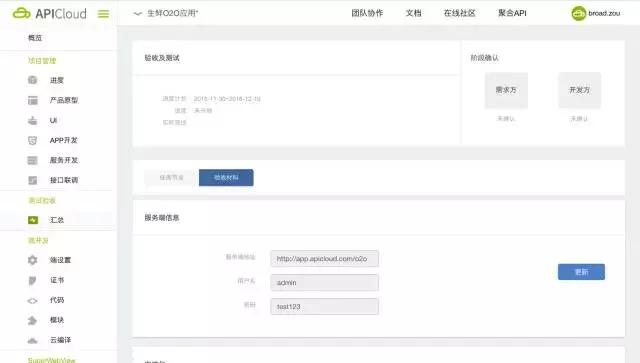Click the 开发方 confirmation box
This screenshot has width=640, height=363.
(x=580, y=90)
